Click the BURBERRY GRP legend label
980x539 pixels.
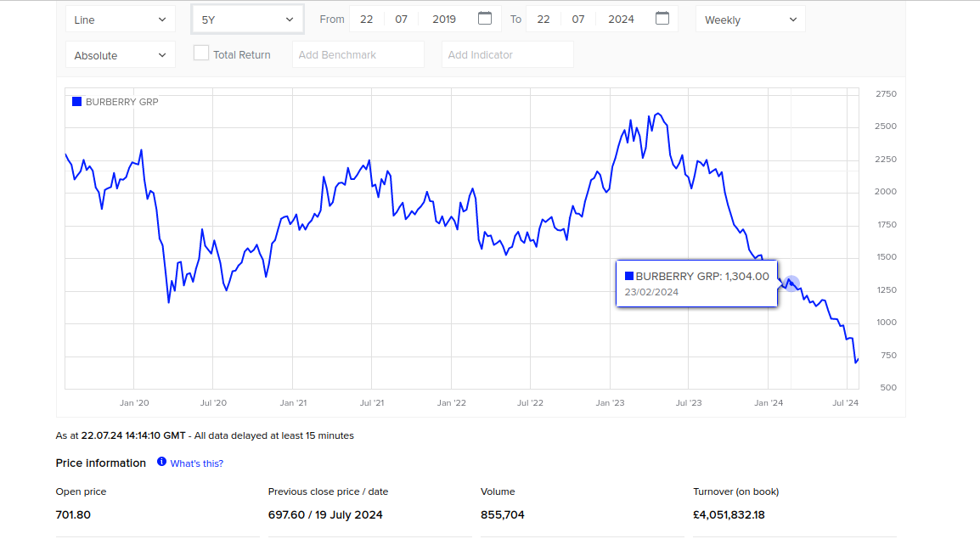[121, 102]
